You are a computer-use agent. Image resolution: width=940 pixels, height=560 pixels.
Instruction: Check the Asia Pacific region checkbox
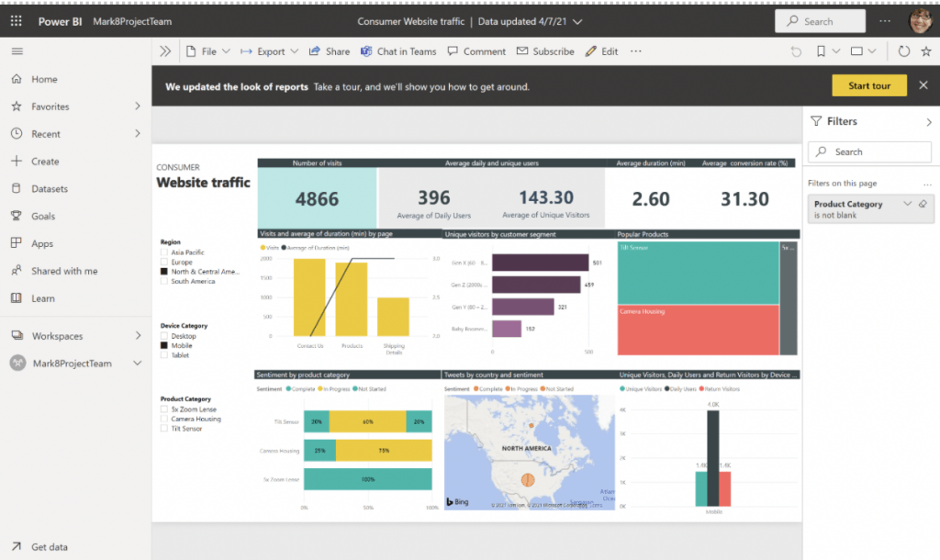tap(163, 252)
